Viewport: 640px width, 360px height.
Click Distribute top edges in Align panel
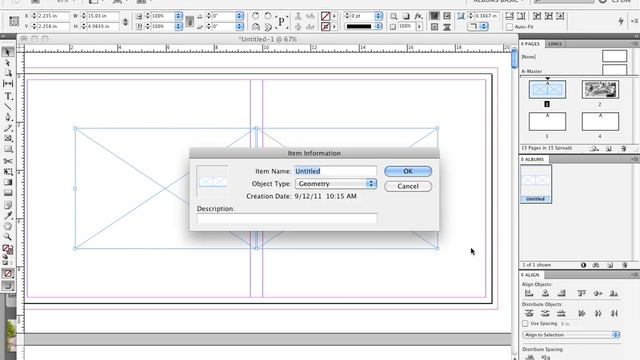coord(529,313)
